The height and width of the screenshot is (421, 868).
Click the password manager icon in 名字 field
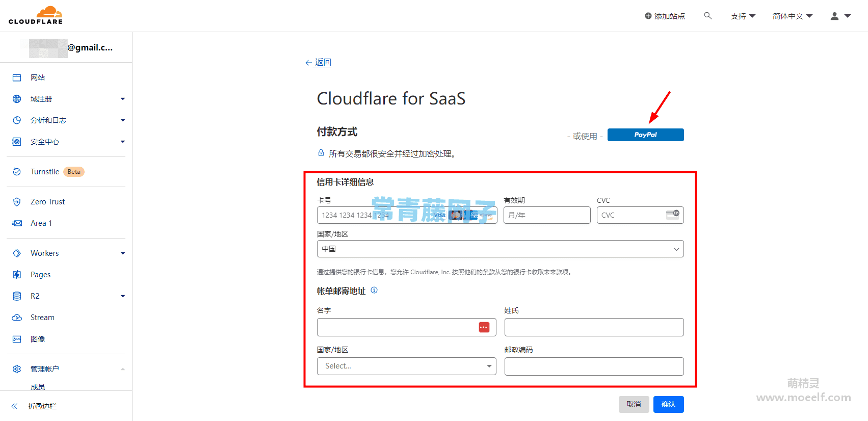point(484,327)
